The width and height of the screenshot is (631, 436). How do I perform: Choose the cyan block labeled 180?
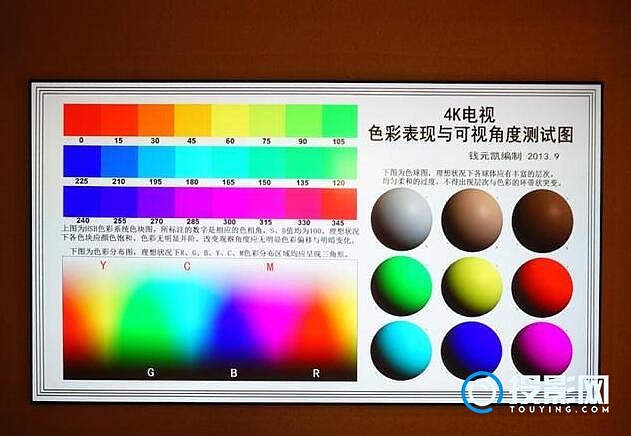[193, 161]
